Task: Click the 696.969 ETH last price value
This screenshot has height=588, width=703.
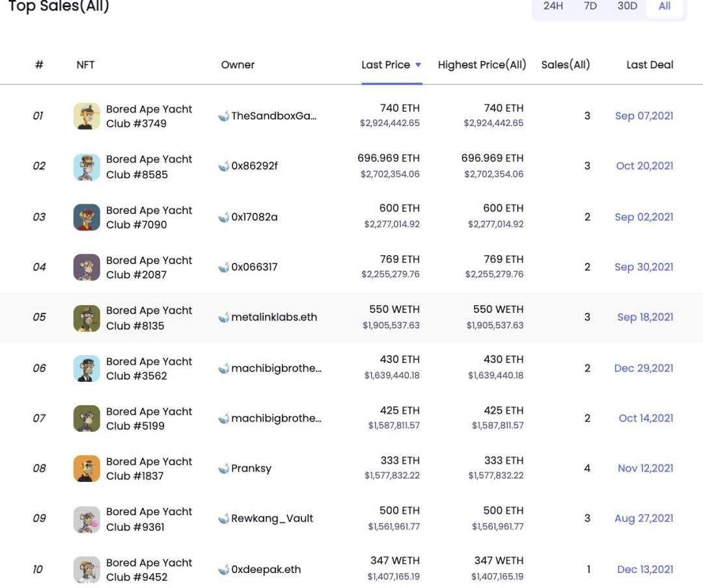Action: pyautogui.click(x=388, y=158)
